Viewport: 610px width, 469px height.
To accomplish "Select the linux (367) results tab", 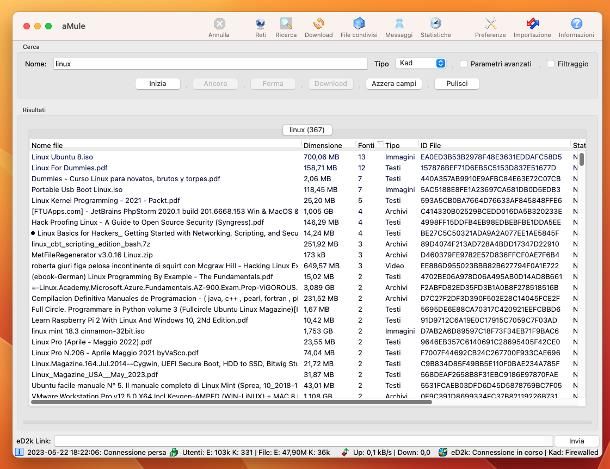I will tap(307, 130).
